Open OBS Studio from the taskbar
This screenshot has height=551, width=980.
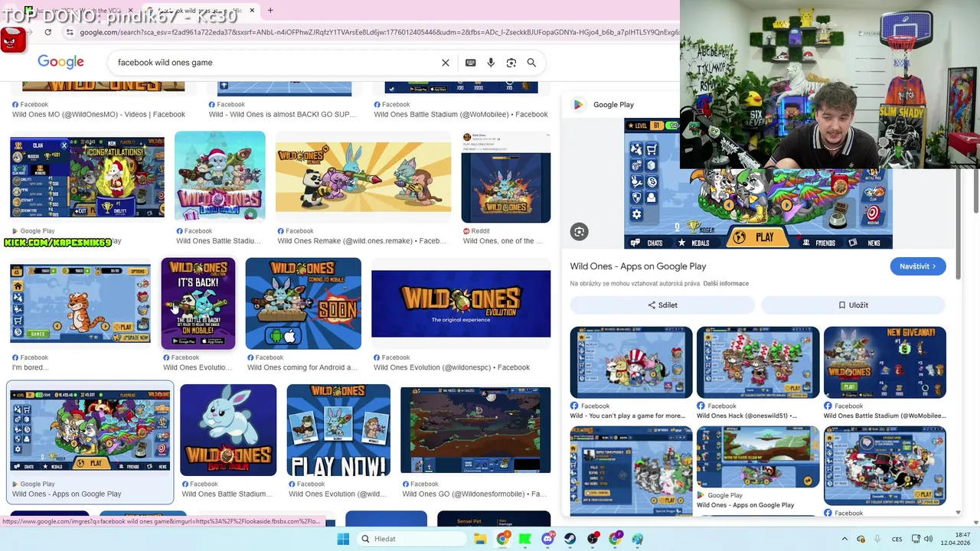coord(593,539)
